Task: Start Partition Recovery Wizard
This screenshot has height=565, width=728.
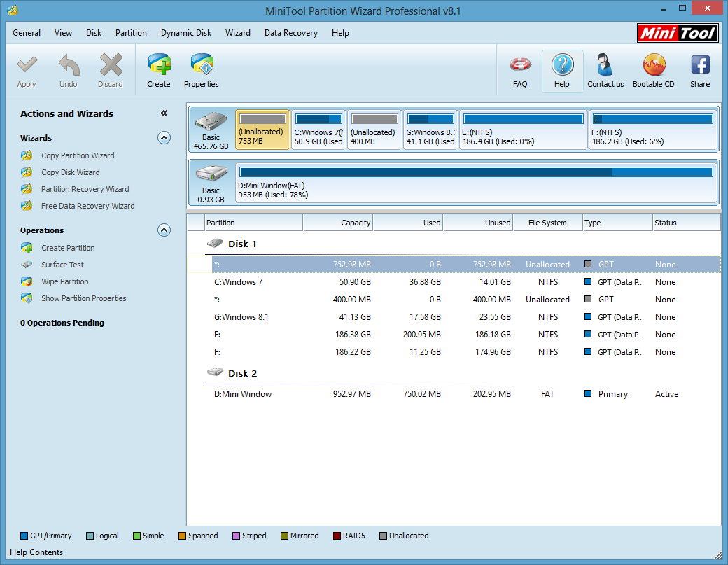Action: click(x=85, y=189)
